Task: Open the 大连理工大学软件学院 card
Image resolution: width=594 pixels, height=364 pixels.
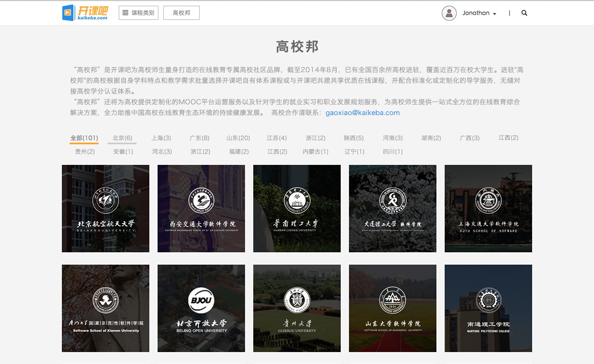Action: point(393,209)
